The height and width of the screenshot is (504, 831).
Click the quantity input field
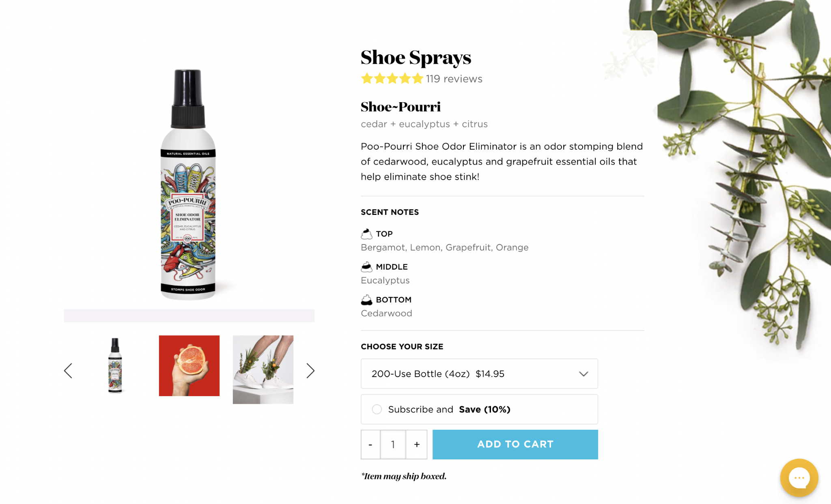coord(393,444)
